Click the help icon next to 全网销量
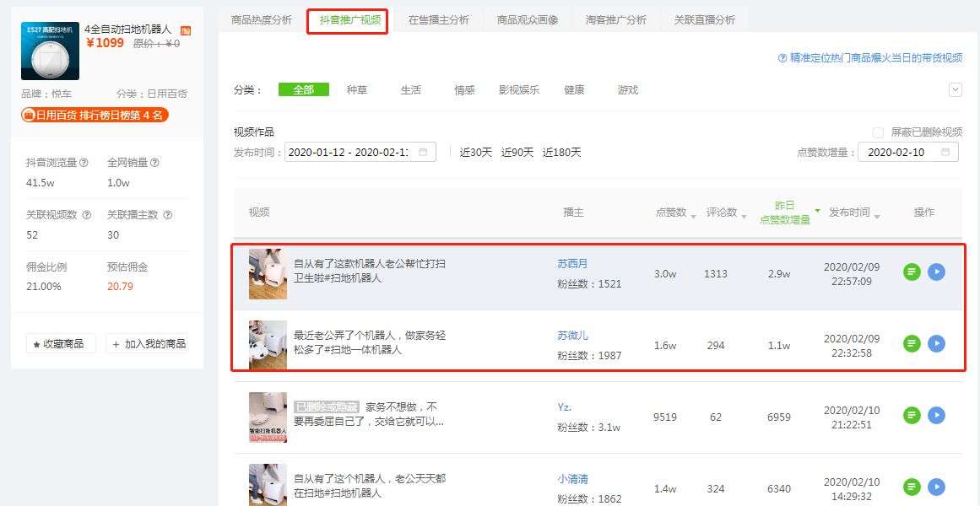 [154, 163]
